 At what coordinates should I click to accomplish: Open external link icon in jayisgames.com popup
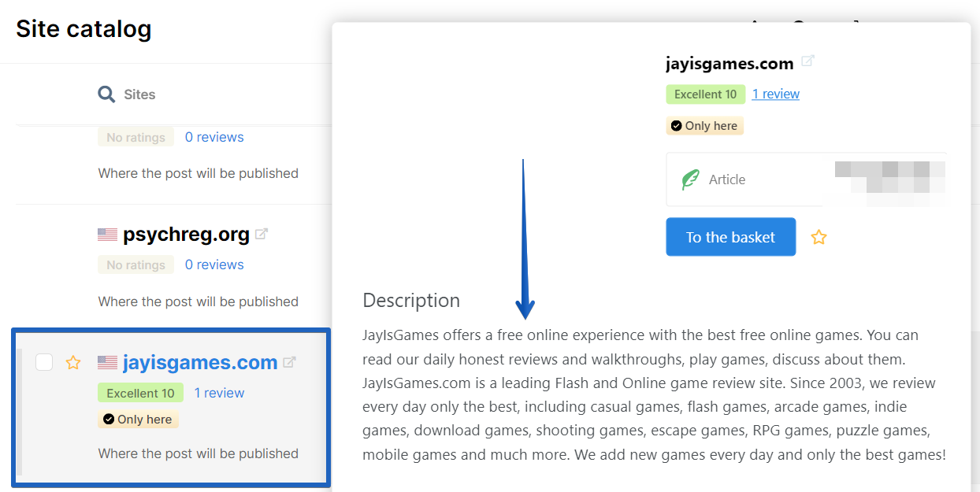(807, 61)
